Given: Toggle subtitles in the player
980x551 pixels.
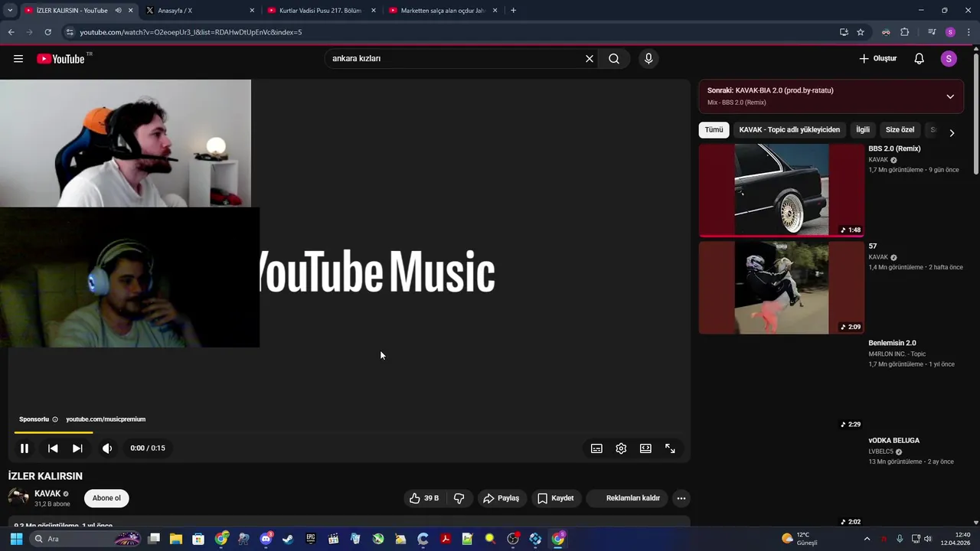Looking at the screenshot, I should click(596, 448).
